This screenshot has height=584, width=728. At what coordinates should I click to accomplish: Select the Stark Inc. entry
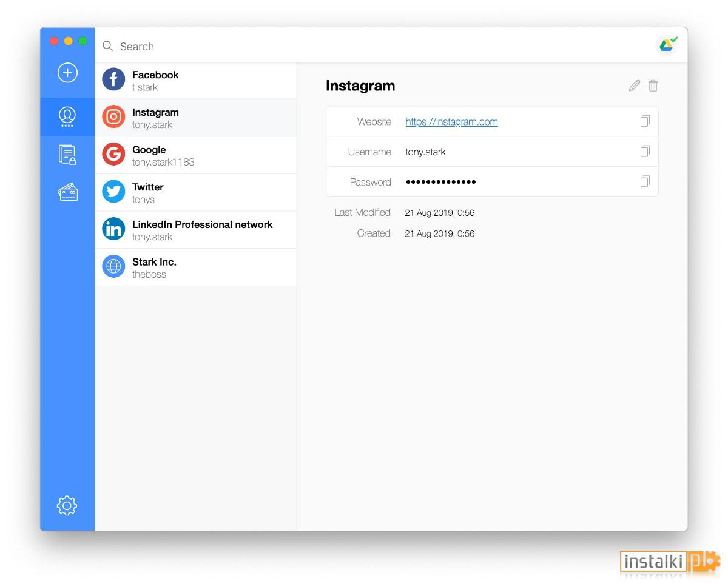tap(195, 267)
